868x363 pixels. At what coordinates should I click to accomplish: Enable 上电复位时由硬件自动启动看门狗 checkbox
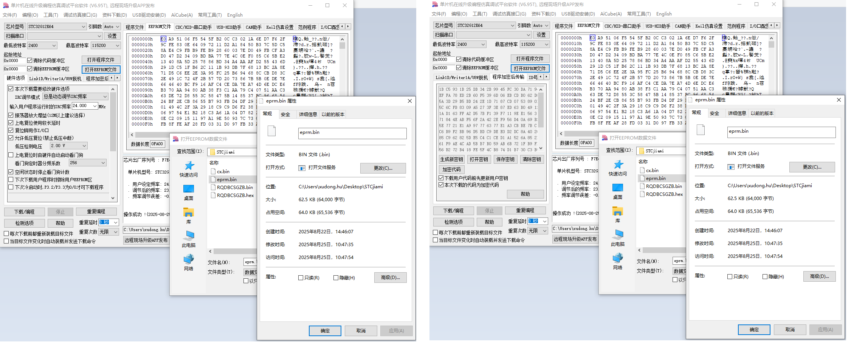tap(11, 155)
